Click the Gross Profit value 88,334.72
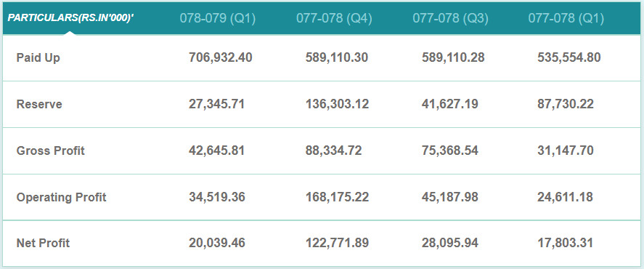Image resolution: width=644 pixels, height=269 pixels. click(x=334, y=151)
